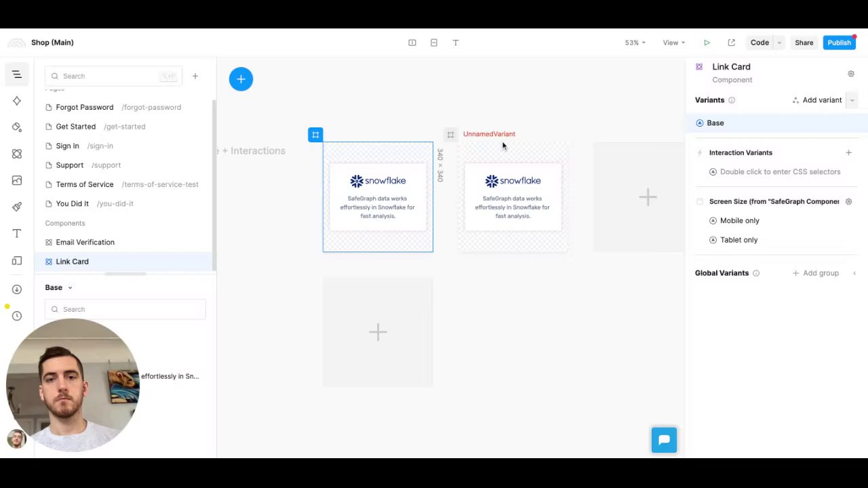Select the text tool icon in top toolbar
This screenshot has width=868, height=488.
coord(456,43)
